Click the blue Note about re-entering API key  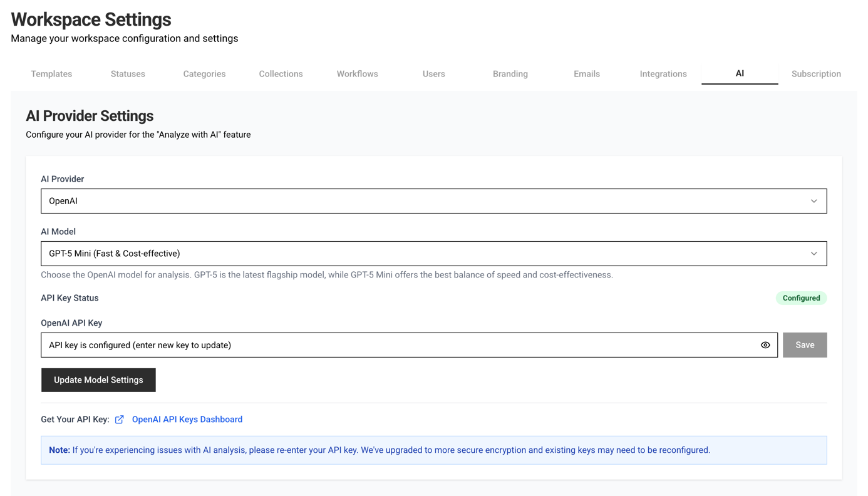pos(434,450)
